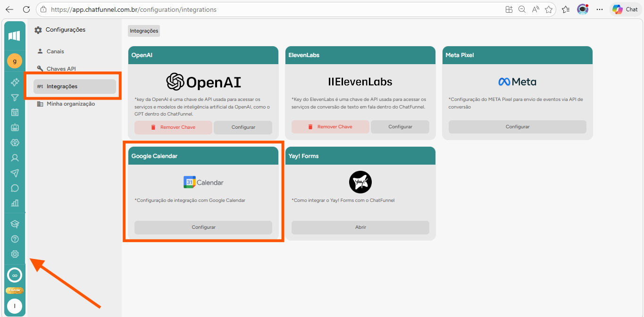Click the Google Calendar logo image

[203, 183]
